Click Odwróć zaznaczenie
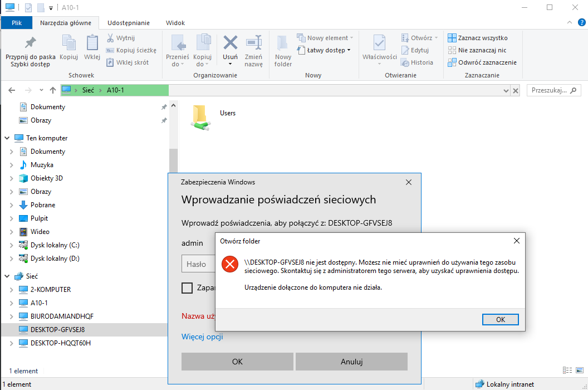Screen dimensions: 588x390 point(482,62)
